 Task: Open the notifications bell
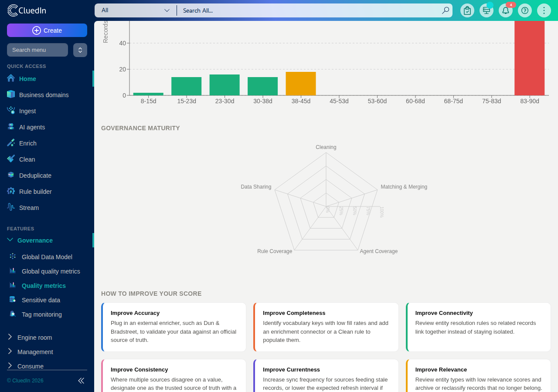click(506, 10)
